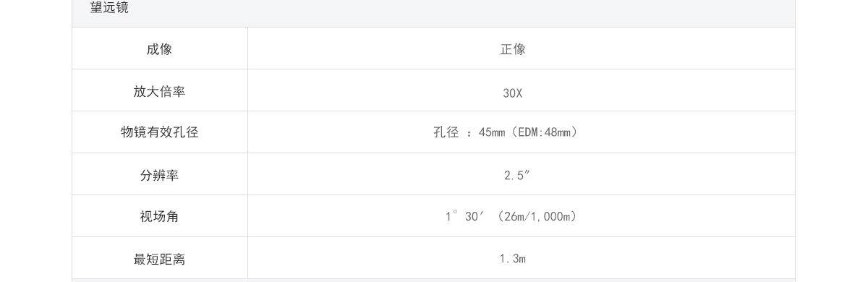Click the 45mm text in aperture value

click(x=492, y=132)
